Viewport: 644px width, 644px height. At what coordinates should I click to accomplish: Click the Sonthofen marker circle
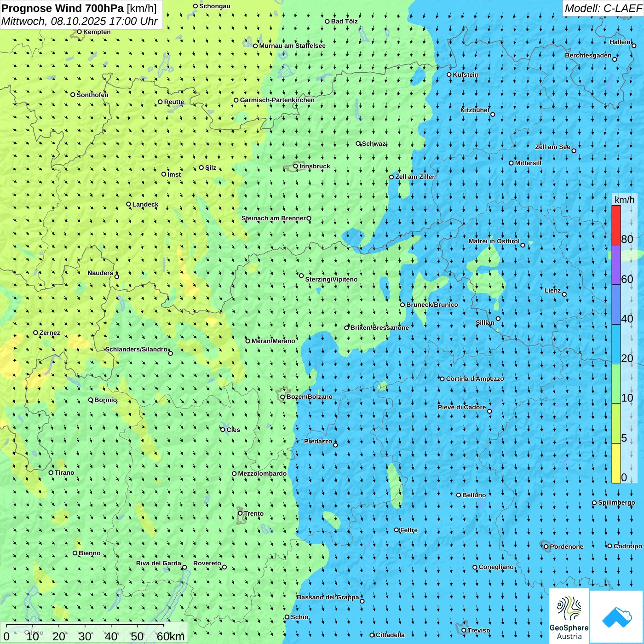(x=73, y=95)
